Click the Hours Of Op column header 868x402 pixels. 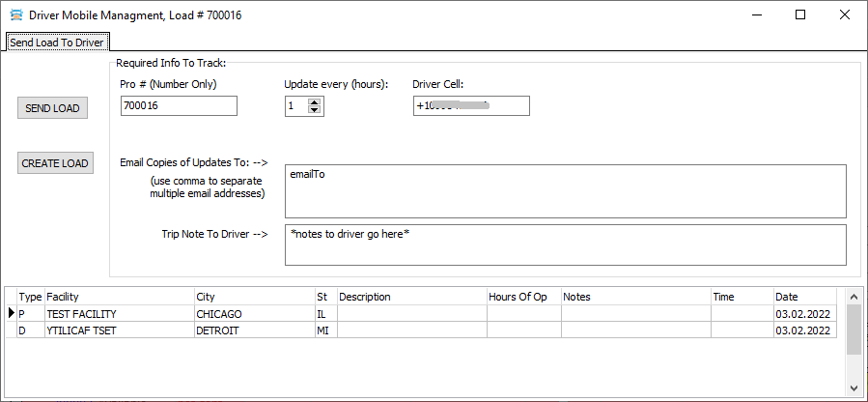pos(522,297)
